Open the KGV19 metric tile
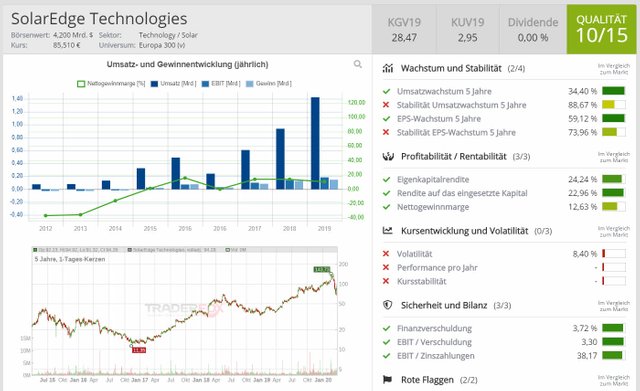Viewport: 640px width, 391px height. point(404,29)
